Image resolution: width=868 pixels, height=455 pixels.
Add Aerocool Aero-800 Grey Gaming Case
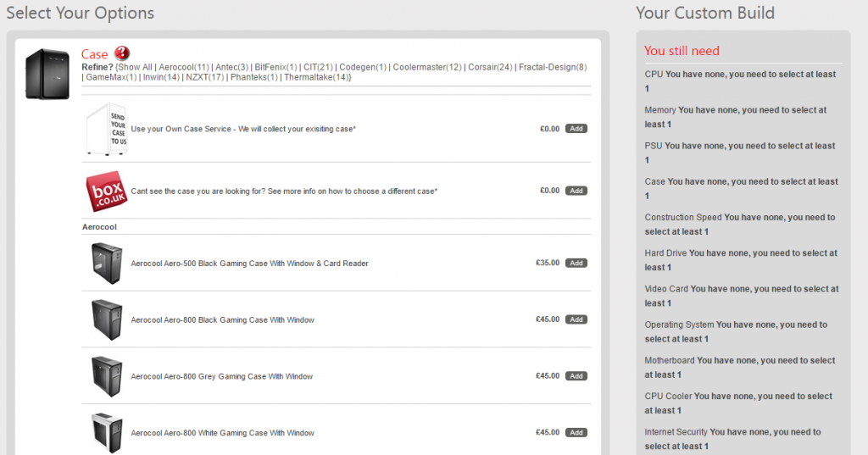pyautogui.click(x=576, y=376)
